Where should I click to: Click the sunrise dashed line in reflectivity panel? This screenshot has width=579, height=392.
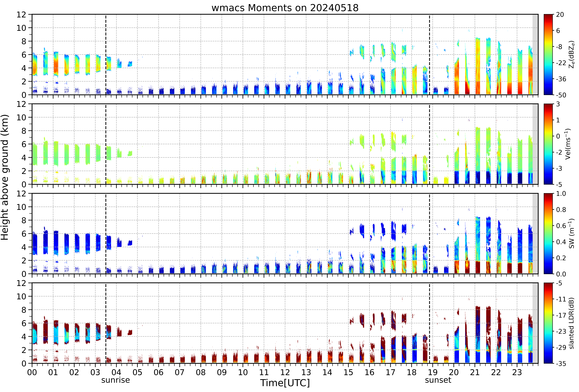coord(106,55)
